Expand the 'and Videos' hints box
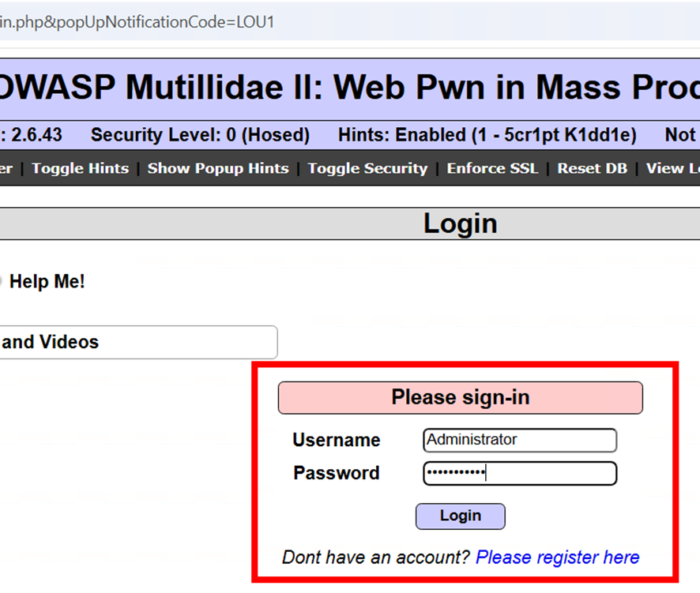The width and height of the screenshot is (700, 593). click(138, 342)
